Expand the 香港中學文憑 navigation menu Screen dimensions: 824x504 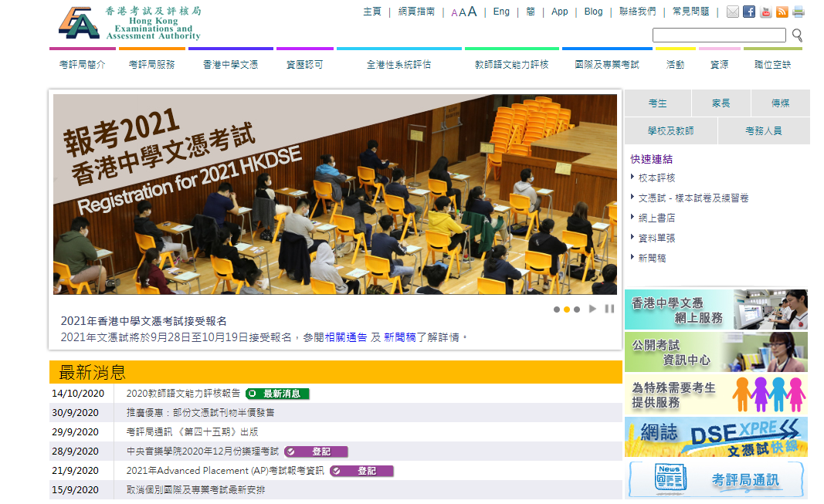click(x=230, y=65)
